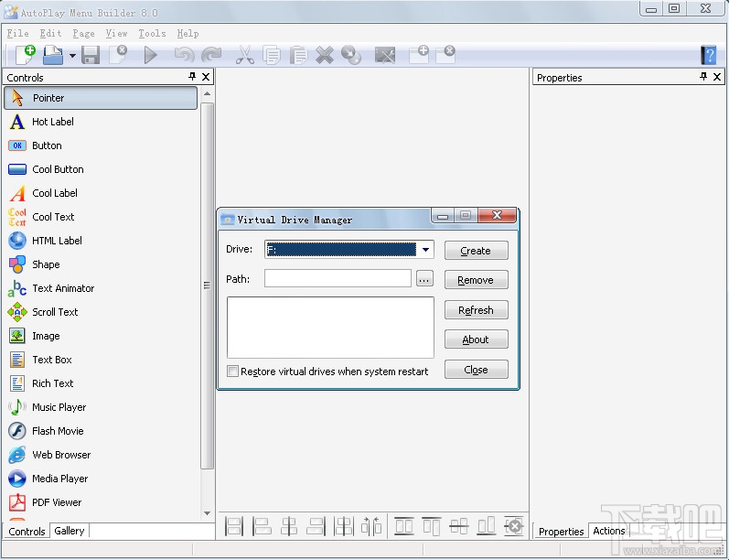729x560 pixels.
Task: Click the New project toolbar icon
Action: [x=26, y=55]
